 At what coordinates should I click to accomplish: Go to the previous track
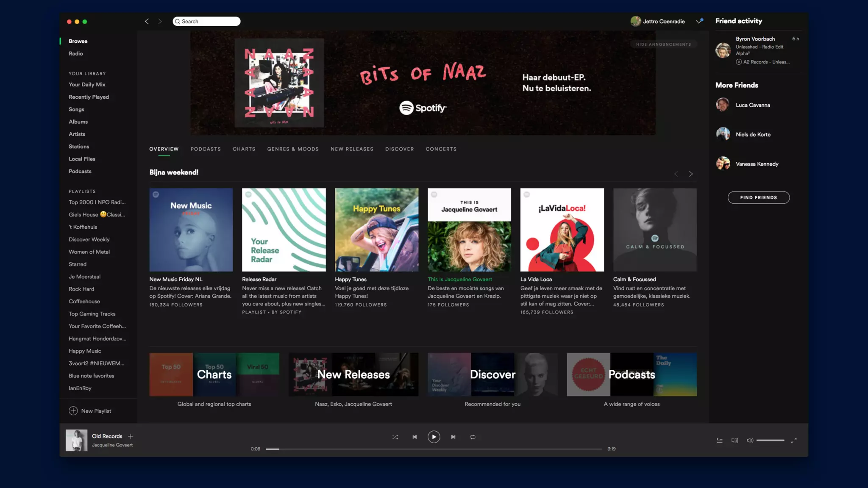415,437
